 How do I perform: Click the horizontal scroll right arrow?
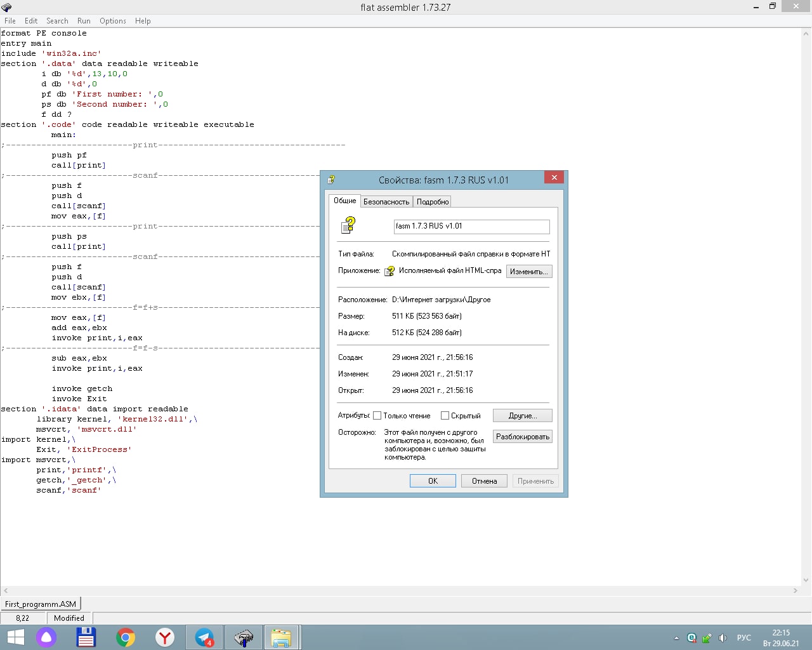[x=796, y=590]
